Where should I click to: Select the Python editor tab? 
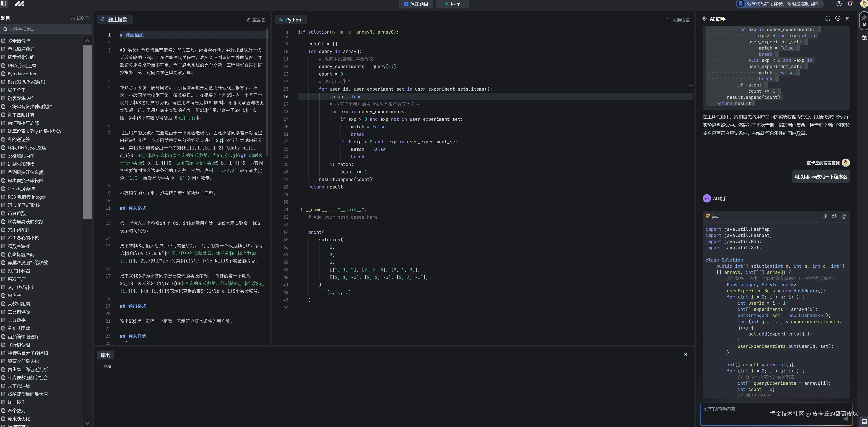coord(290,20)
